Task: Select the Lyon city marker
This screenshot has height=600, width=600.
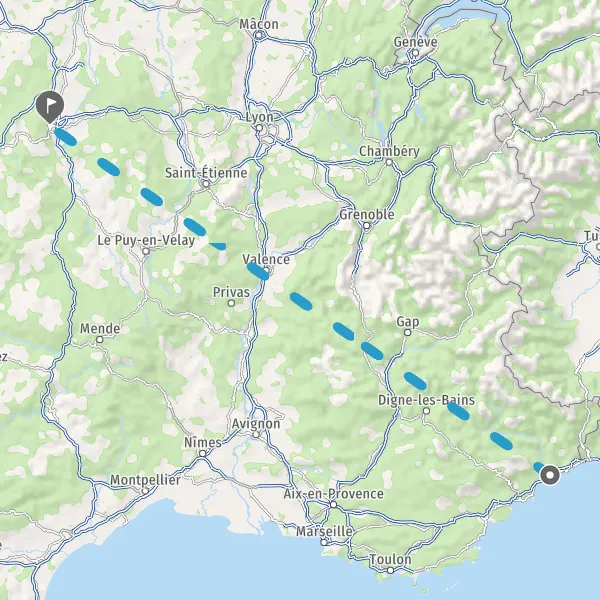Action: pyautogui.click(x=259, y=127)
